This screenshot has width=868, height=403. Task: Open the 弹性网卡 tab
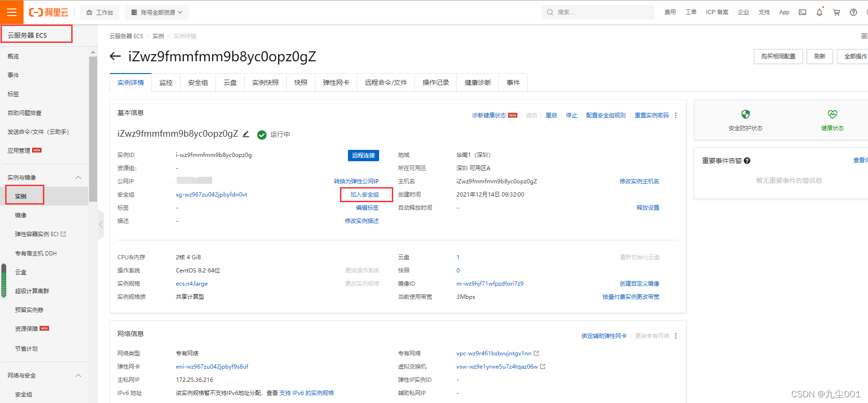click(336, 82)
